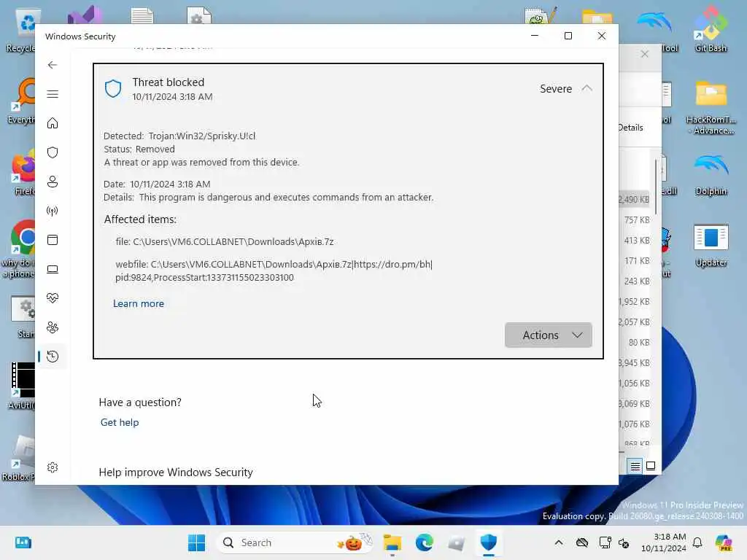
Task: Open Device security laptop icon
Action: pyautogui.click(x=53, y=270)
